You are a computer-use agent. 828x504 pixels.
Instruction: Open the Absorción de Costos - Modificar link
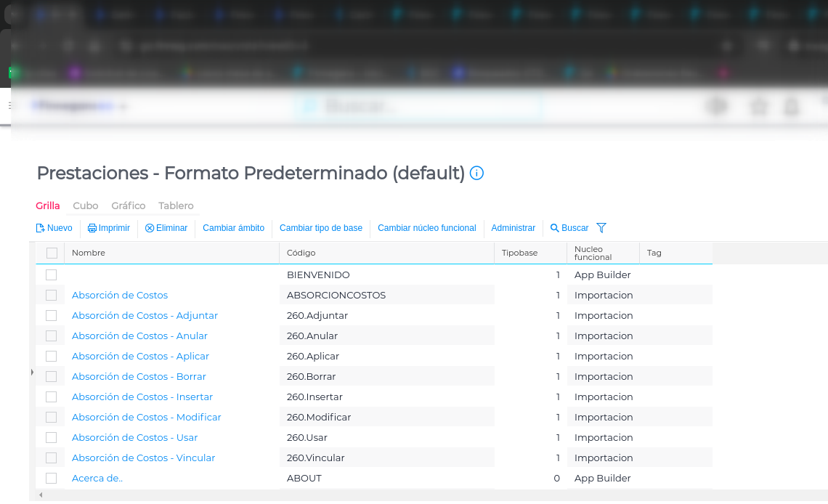click(146, 417)
